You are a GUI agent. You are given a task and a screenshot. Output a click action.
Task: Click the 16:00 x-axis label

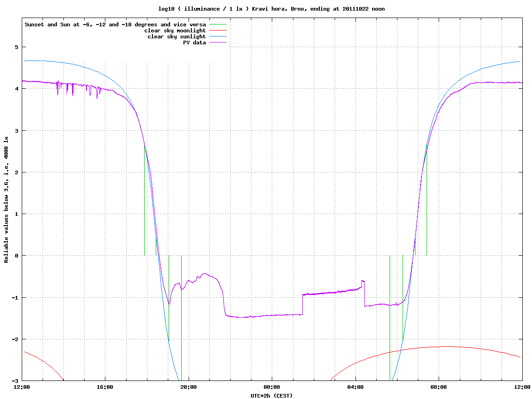(x=105, y=387)
